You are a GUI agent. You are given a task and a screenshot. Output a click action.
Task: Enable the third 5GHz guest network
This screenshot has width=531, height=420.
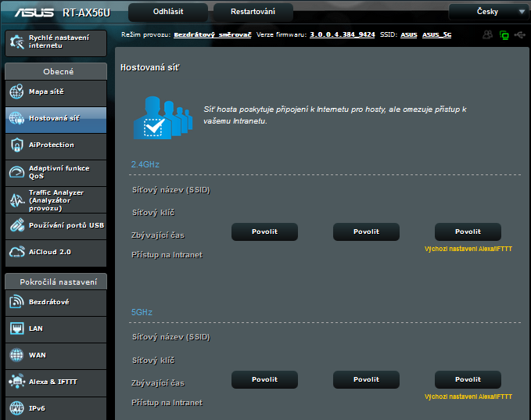(468, 379)
